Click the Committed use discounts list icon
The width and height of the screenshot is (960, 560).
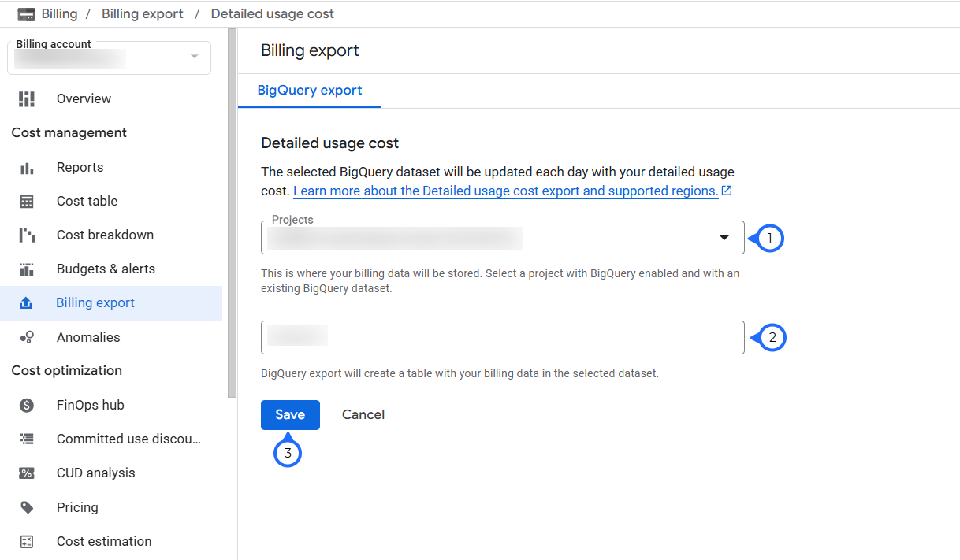point(27,439)
